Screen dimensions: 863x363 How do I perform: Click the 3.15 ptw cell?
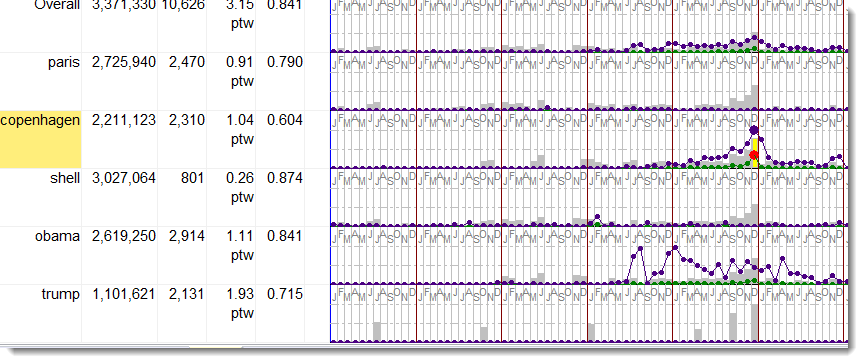[240, 15]
